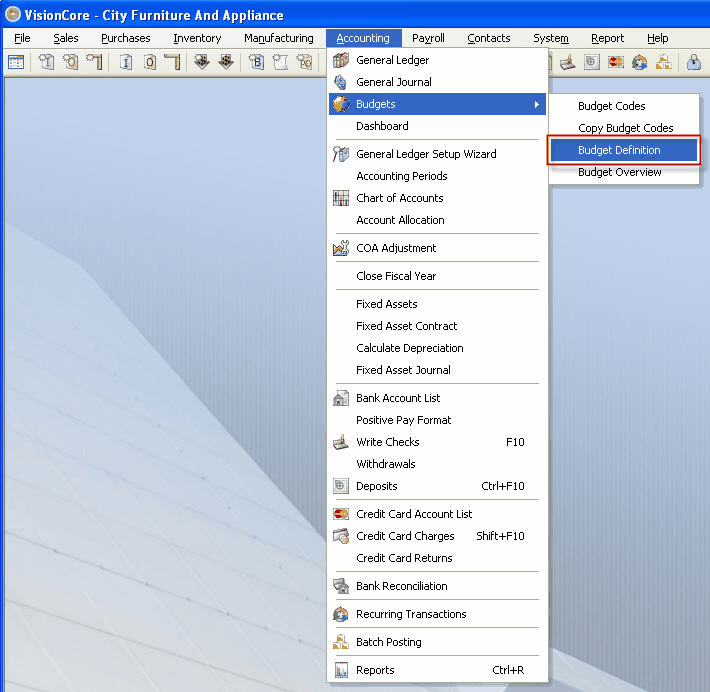Open the Manufacturing menu
This screenshot has height=692, width=710.
click(278, 38)
